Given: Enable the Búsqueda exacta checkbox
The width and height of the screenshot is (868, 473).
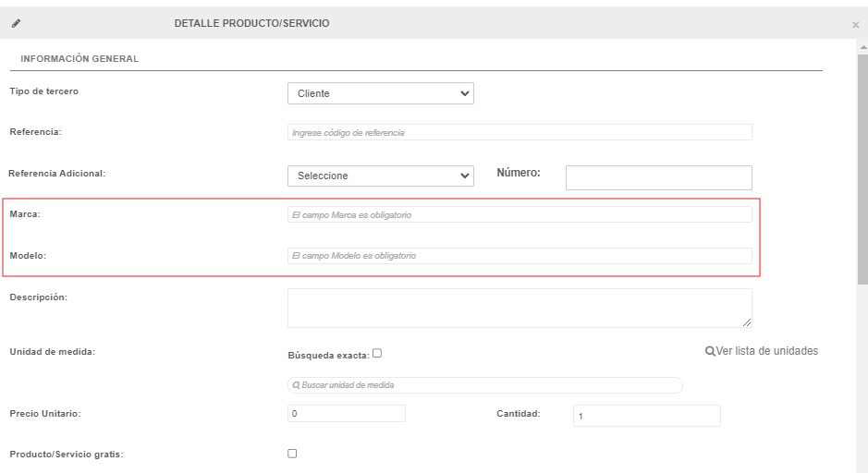Looking at the screenshot, I should tap(377, 353).
